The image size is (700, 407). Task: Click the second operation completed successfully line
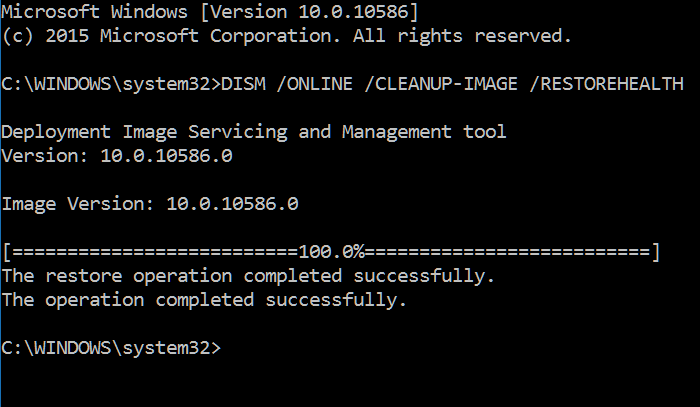tap(204, 300)
